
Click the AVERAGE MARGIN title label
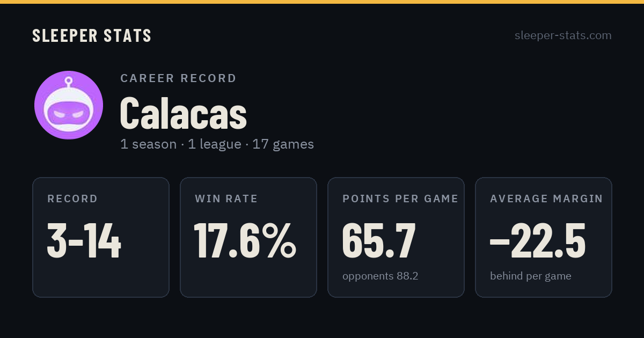[546, 199]
